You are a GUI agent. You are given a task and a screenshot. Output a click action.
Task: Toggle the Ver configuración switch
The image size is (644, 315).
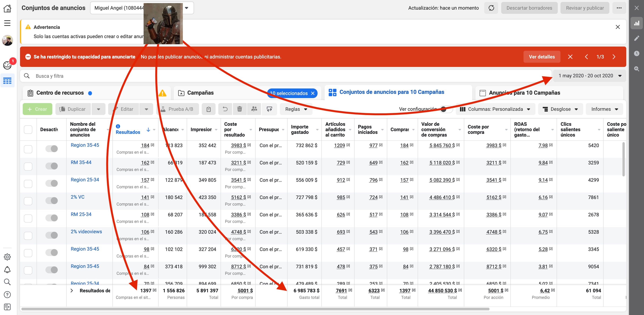coord(446,109)
